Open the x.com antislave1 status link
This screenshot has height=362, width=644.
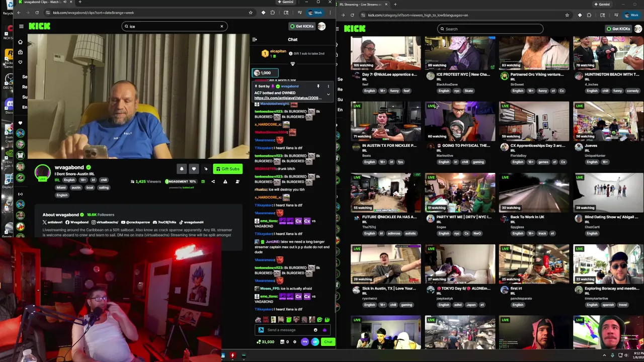(287, 98)
